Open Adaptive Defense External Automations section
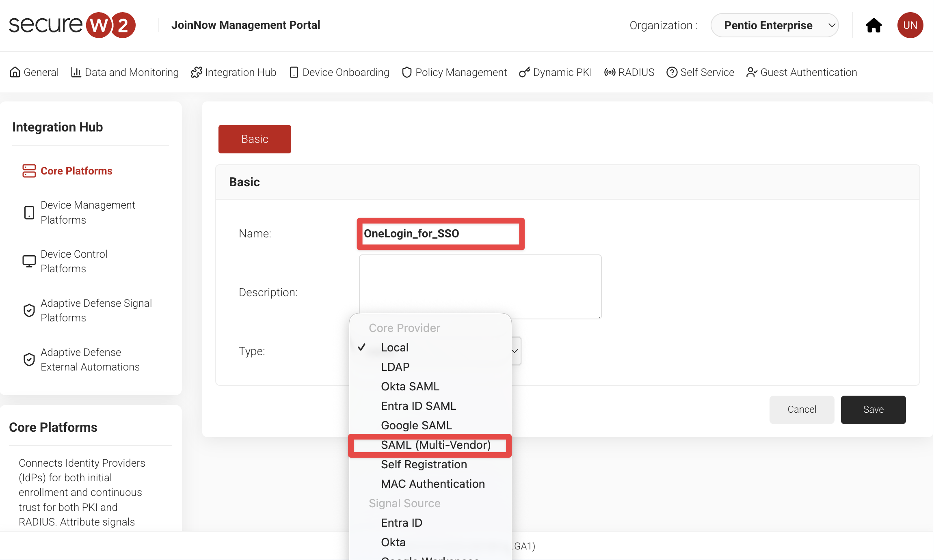 pos(81,360)
